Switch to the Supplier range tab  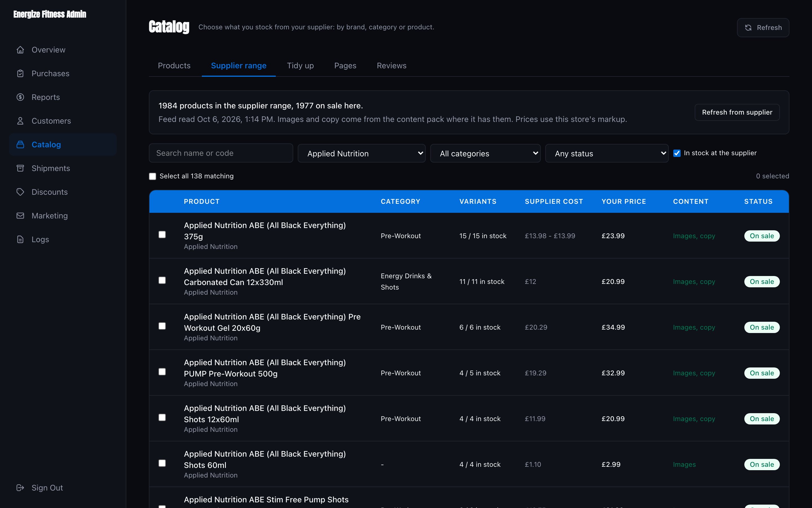pyautogui.click(x=239, y=65)
